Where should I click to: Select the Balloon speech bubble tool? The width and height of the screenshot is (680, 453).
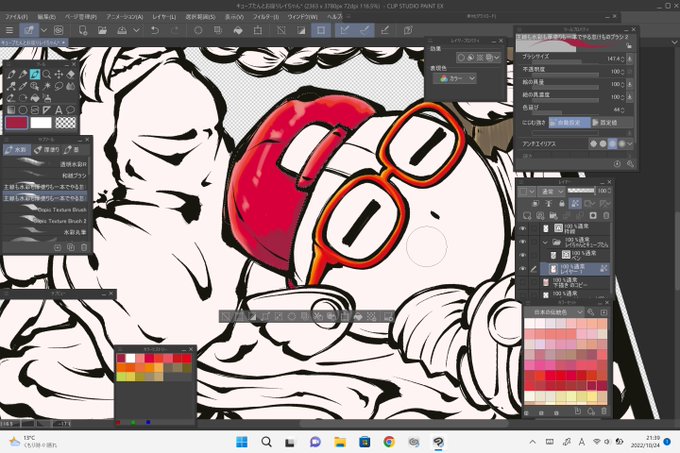click(70, 110)
